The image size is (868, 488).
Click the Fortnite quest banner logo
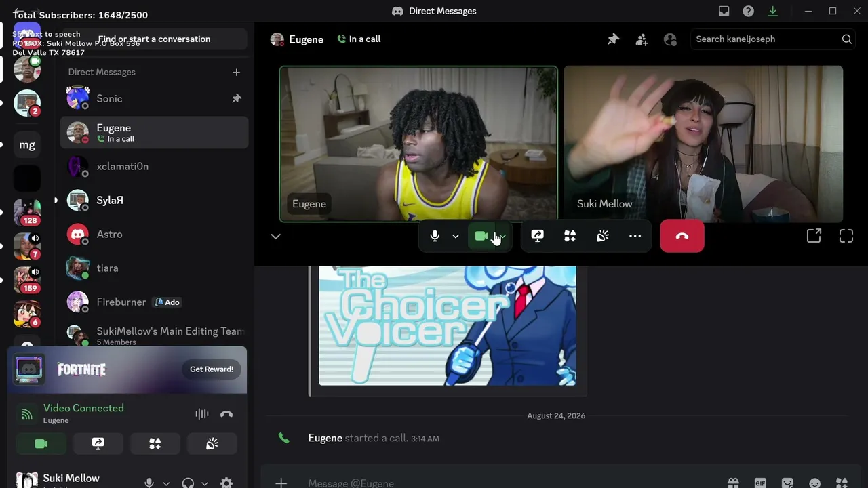pyautogui.click(x=81, y=369)
